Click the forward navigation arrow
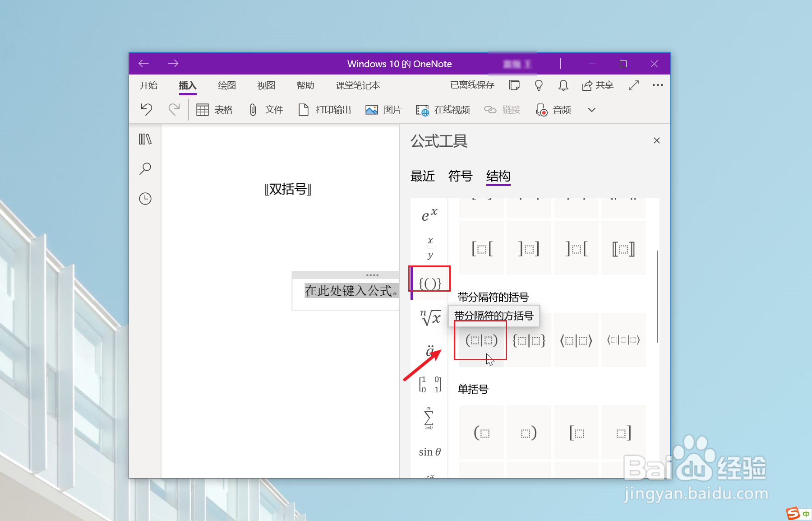Screen dimensions: 812x521 point(173,64)
